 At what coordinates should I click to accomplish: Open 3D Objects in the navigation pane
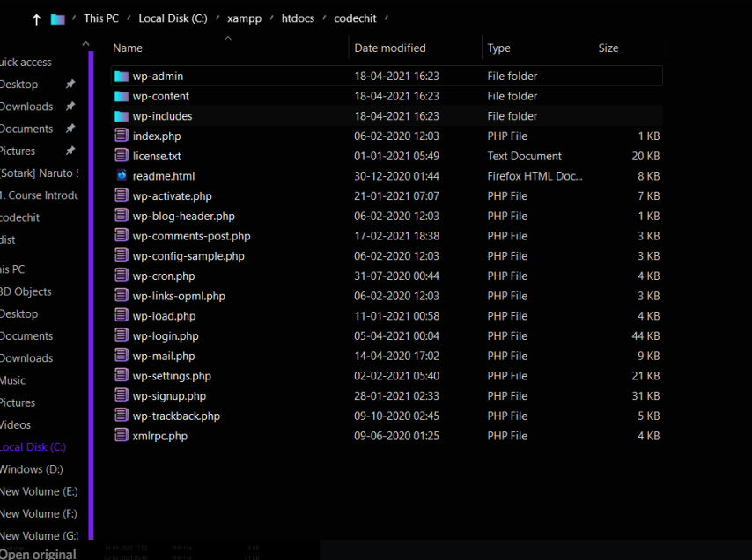26,291
